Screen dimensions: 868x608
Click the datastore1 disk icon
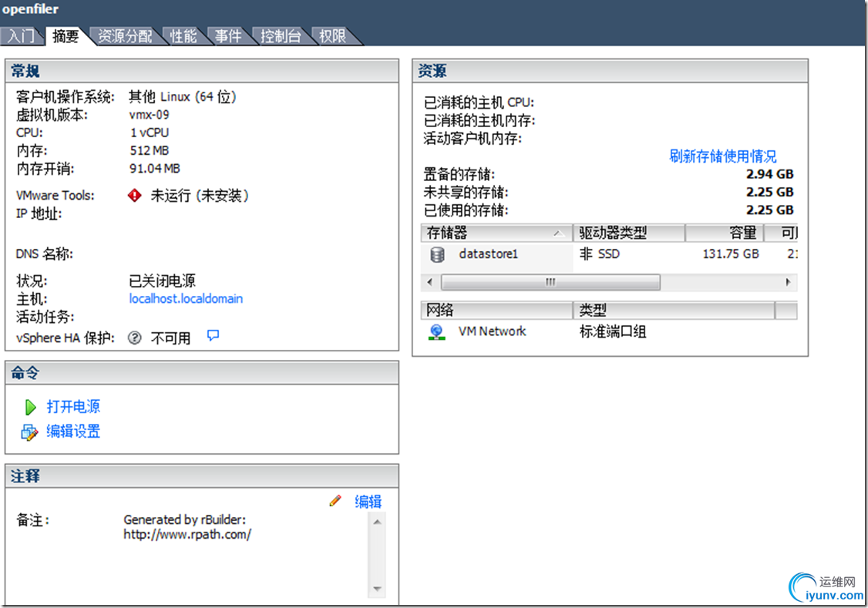pyautogui.click(x=437, y=254)
